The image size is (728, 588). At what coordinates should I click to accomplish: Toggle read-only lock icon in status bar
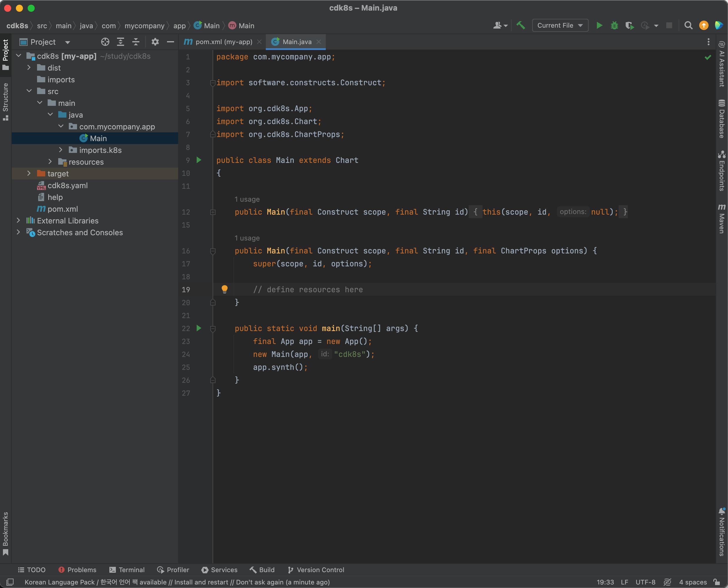pos(717,582)
